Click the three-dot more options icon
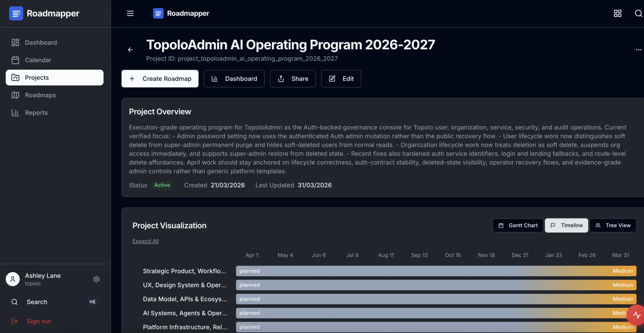Screen dimensions: 644x333 (x=638, y=50)
